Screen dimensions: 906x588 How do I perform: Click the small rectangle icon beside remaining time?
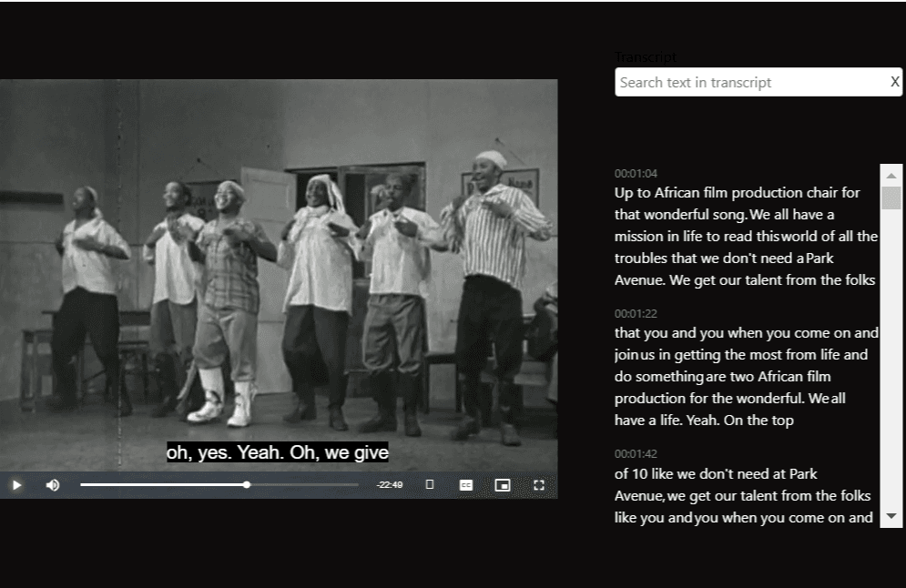430,485
